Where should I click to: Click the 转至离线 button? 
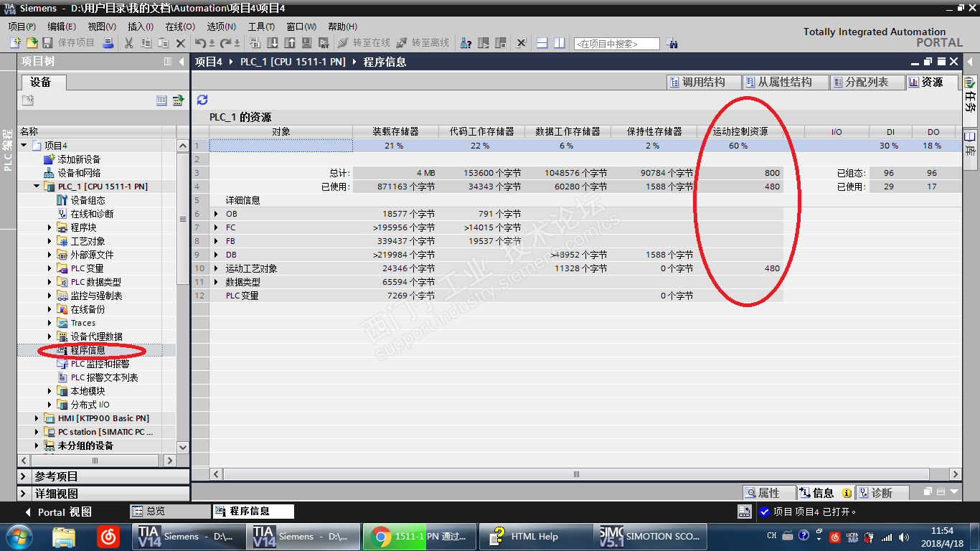pos(423,43)
